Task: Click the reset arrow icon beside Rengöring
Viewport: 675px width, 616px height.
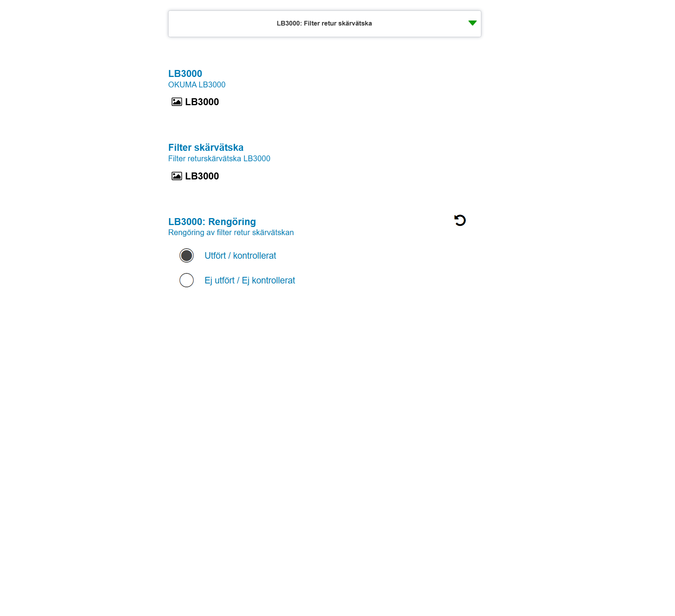Action: point(460,220)
